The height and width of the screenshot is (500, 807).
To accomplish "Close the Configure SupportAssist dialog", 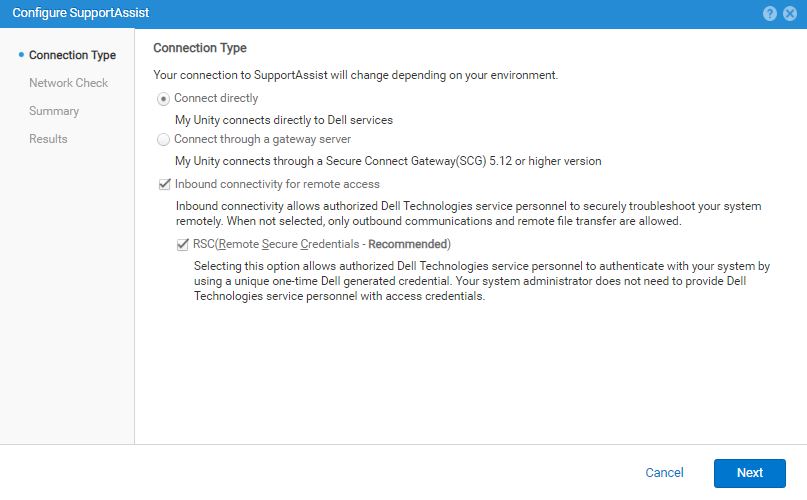I will point(789,14).
